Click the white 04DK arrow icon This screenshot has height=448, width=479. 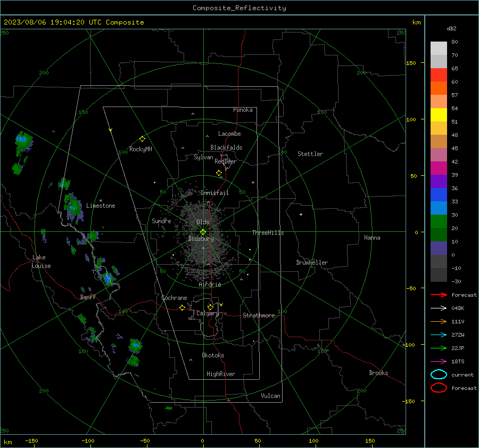[439, 308]
